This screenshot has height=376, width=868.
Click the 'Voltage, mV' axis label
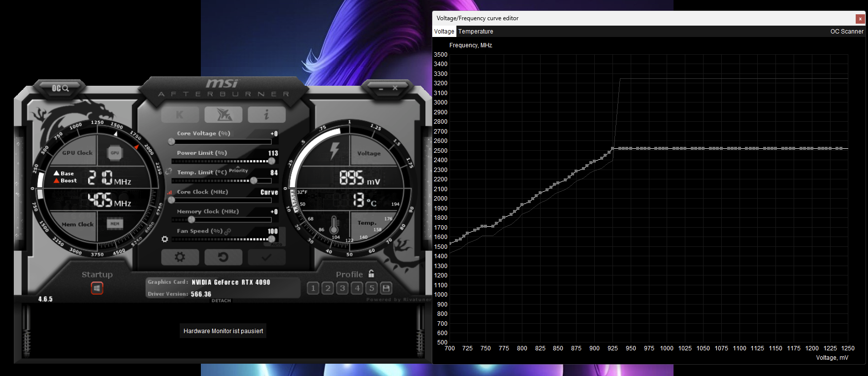pyautogui.click(x=832, y=358)
